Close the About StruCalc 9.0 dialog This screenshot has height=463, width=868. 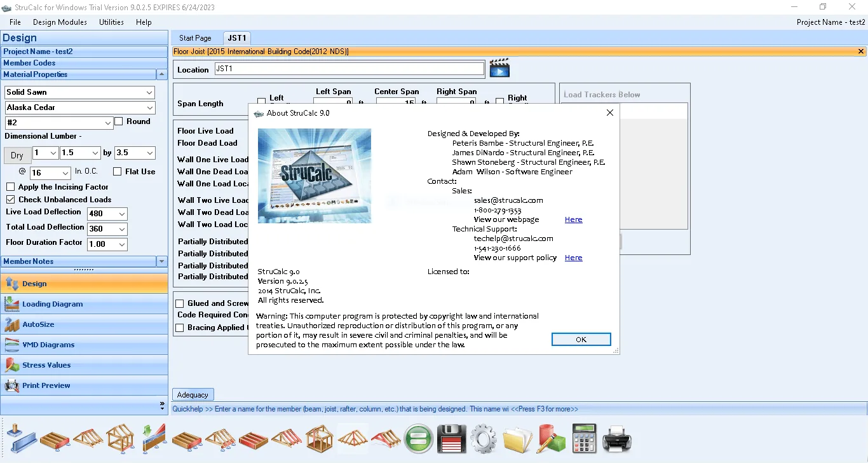pos(610,113)
